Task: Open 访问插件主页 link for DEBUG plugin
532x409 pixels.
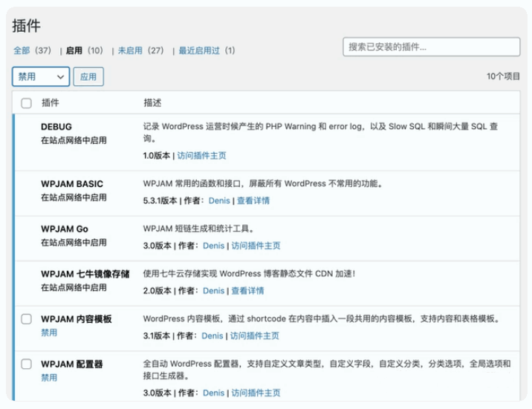Action: pos(201,156)
